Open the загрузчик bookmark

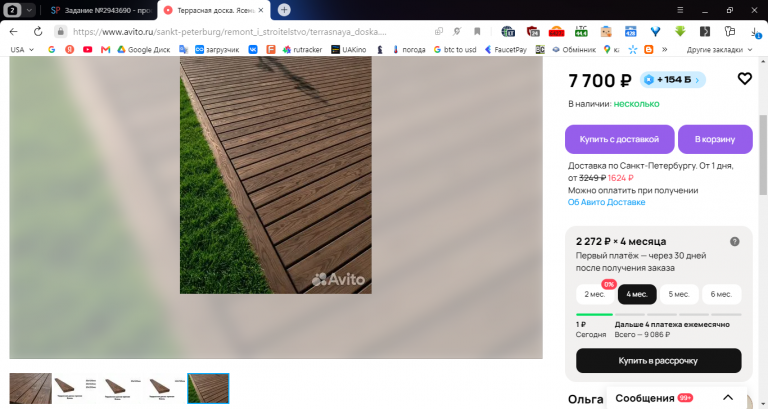(216, 49)
